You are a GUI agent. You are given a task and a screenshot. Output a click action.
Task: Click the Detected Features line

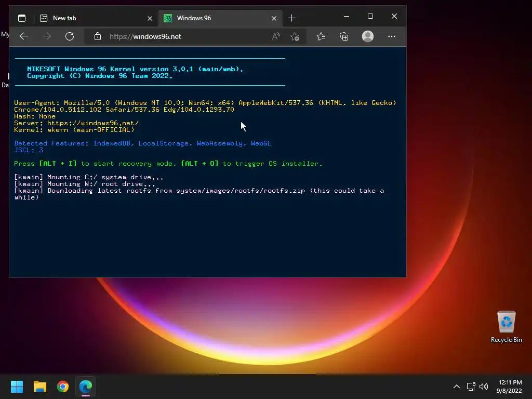142,143
